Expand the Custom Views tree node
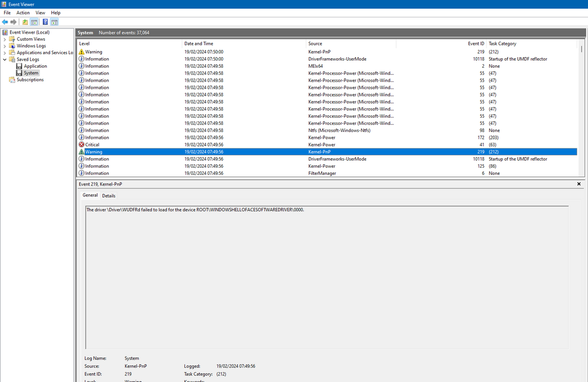 [5, 39]
